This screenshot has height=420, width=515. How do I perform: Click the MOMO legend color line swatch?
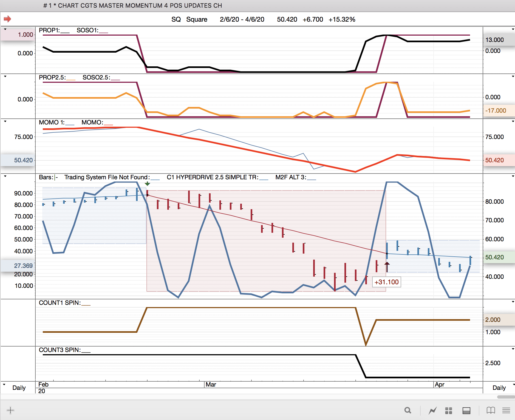coord(109,124)
